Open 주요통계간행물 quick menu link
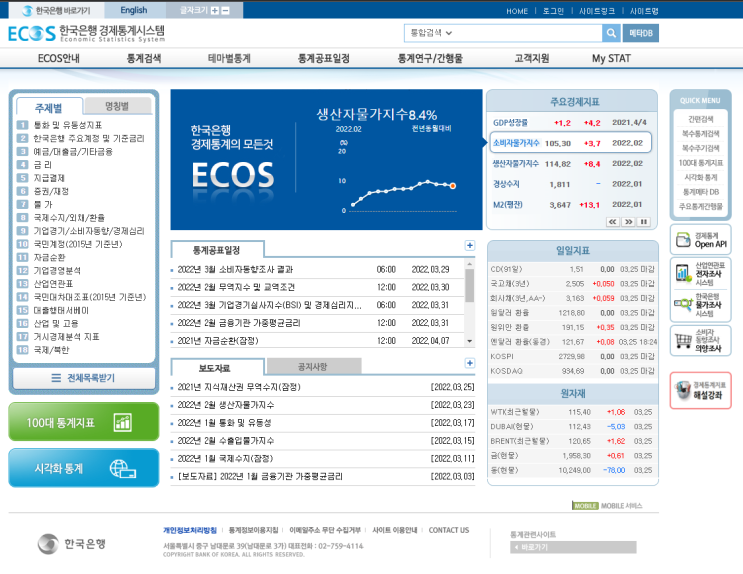This screenshot has height=574, width=743. coord(700,206)
